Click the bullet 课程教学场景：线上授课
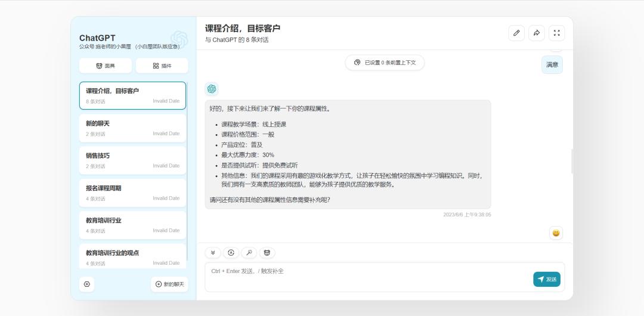Image resolution: width=644 pixels, height=316 pixels. click(x=254, y=124)
